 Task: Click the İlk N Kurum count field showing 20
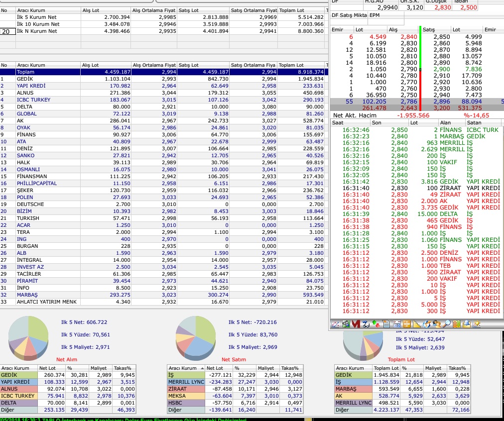(x=7, y=31)
